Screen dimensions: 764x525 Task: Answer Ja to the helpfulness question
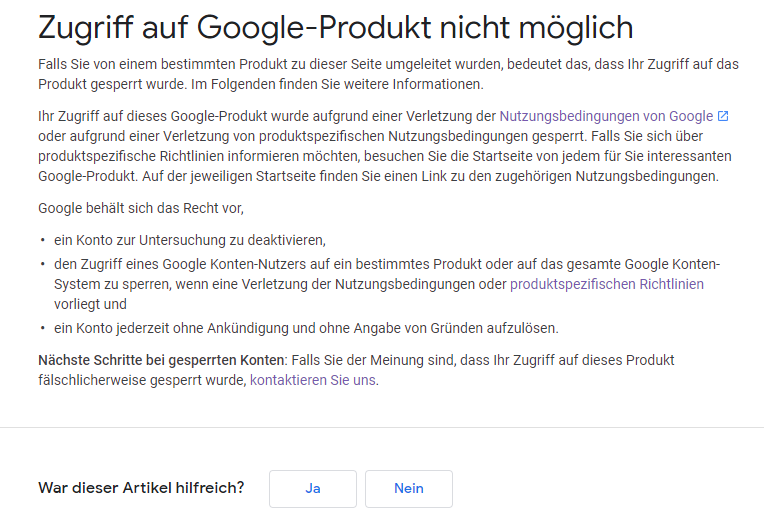click(313, 488)
